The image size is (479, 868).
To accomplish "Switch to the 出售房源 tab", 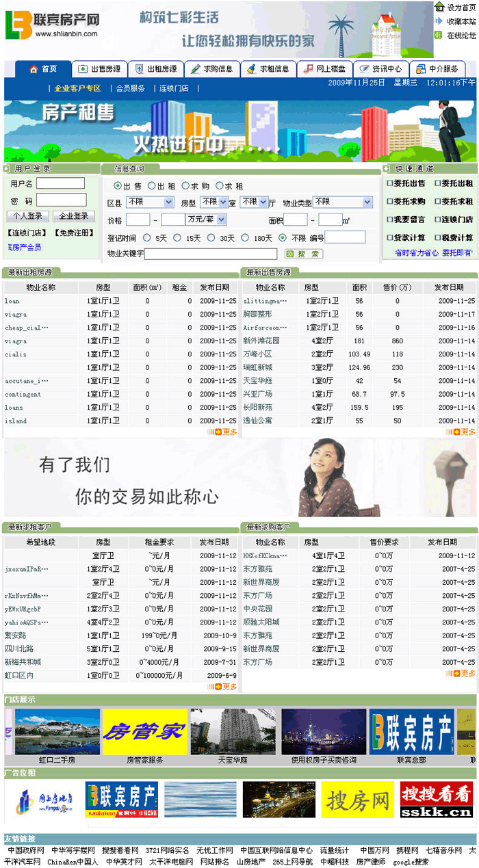I will pos(100,69).
